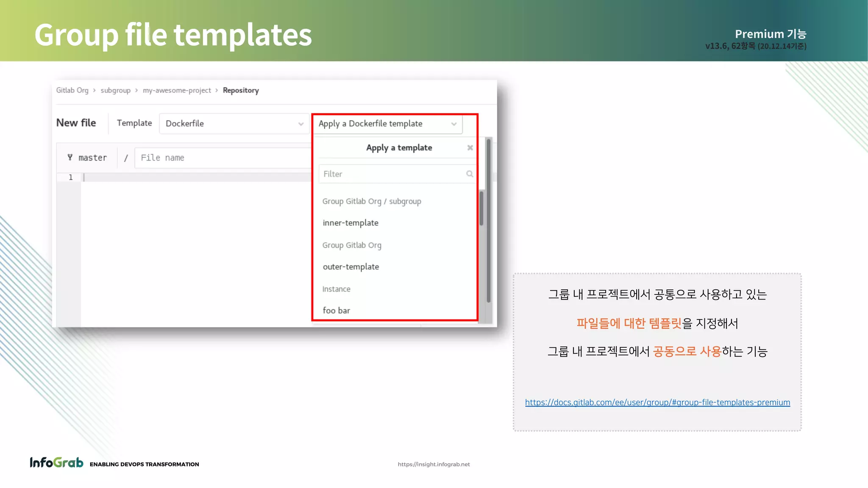This screenshot has width=868, height=488.
Task: Click the master branch icon
Action: (x=70, y=157)
